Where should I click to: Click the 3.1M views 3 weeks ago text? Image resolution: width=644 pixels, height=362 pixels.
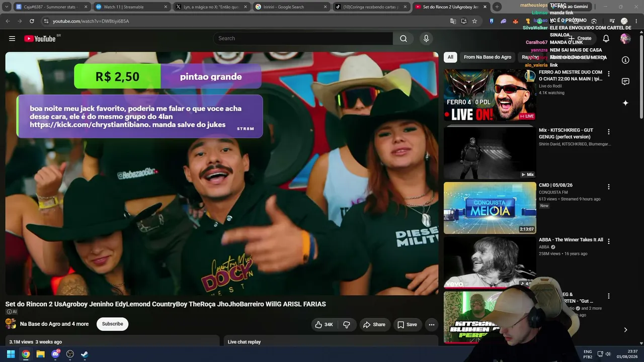point(35,342)
